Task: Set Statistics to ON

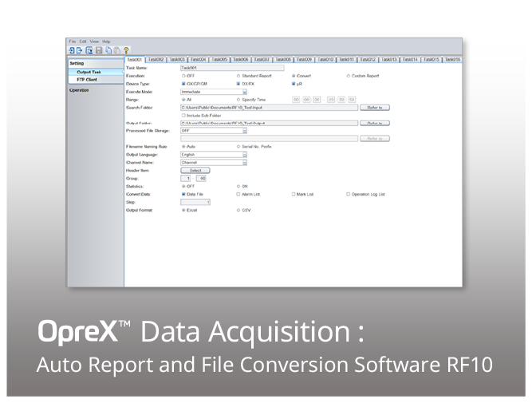Action: click(x=238, y=187)
